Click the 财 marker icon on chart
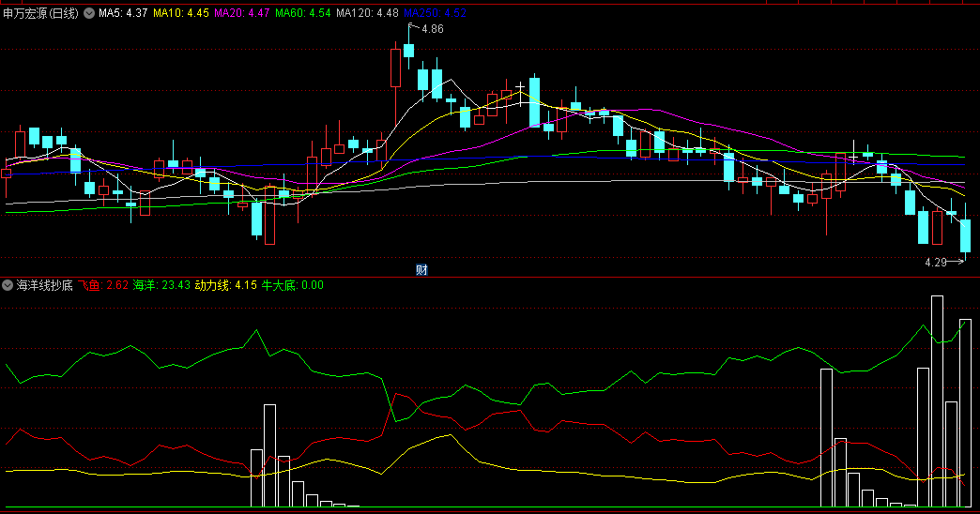The height and width of the screenshot is (514, 980). (x=421, y=270)
